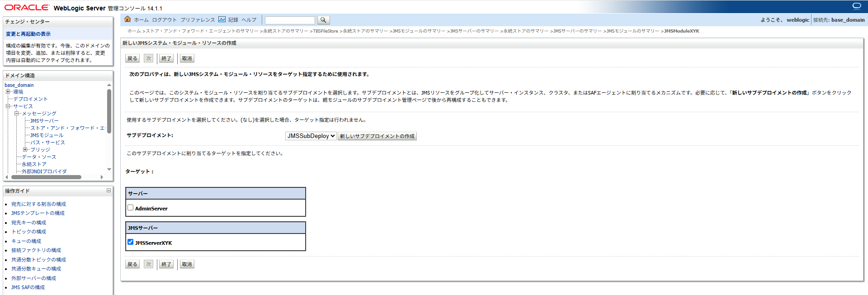Click the bottom disabled 次 button

(148, 264)
